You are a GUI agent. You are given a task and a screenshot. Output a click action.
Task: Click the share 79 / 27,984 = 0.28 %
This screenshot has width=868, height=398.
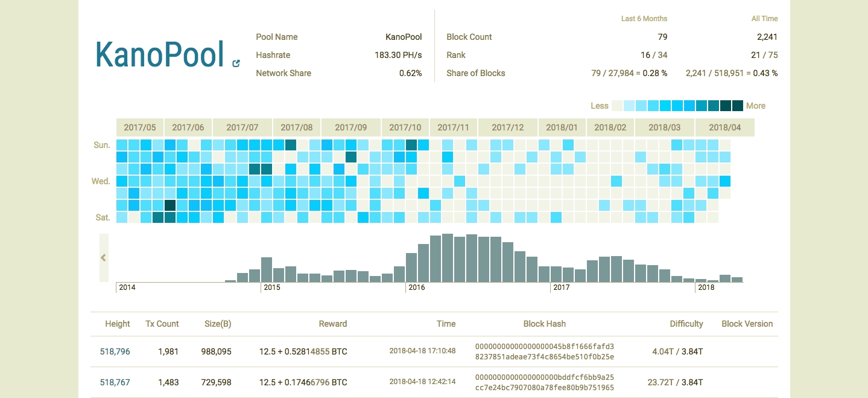pos(629,73)
